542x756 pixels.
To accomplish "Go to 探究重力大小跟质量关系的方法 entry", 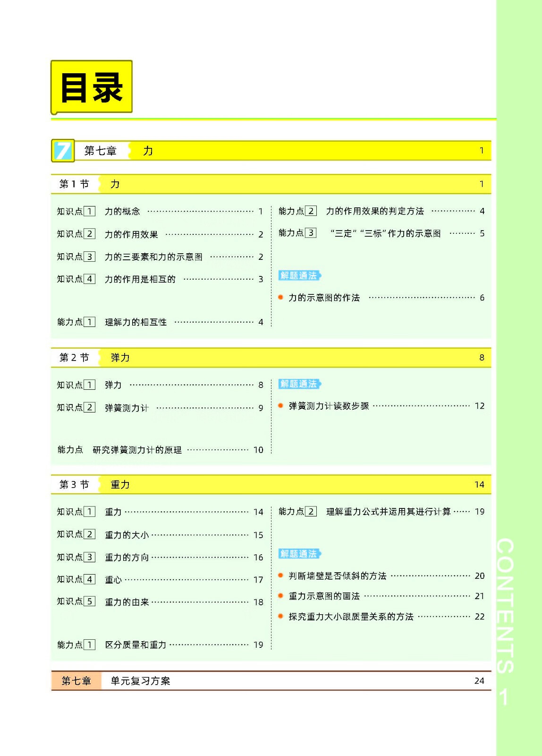I will coord(351,617).
